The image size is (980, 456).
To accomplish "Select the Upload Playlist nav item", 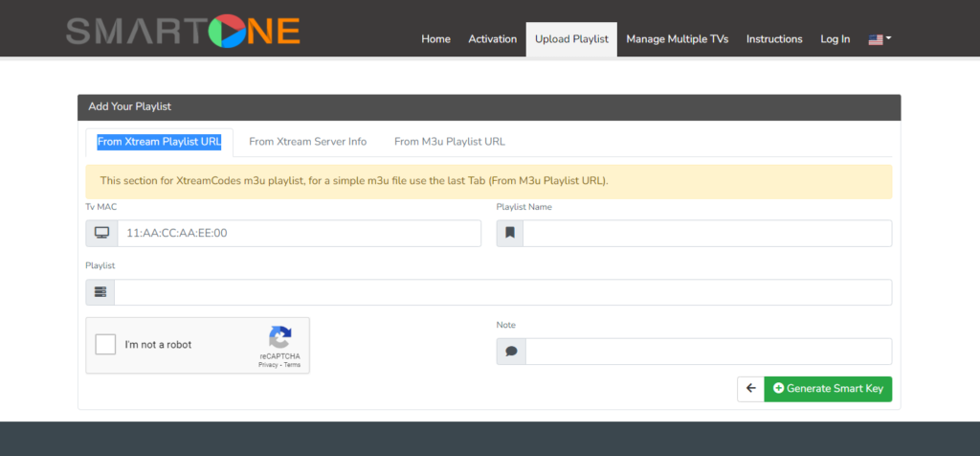I will pyautogui.click(x=571, y=38).
